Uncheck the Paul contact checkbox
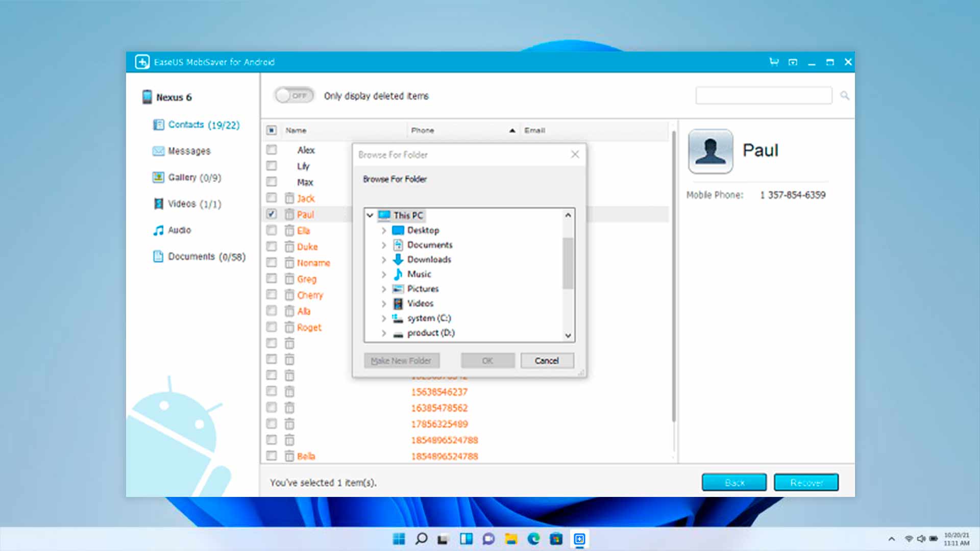The height and width of the screenshot is (551, 980). tap(272, 214)
